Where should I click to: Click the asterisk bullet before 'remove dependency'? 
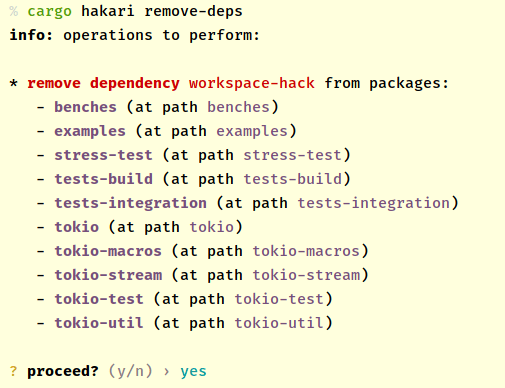click(x=14, y=83)
